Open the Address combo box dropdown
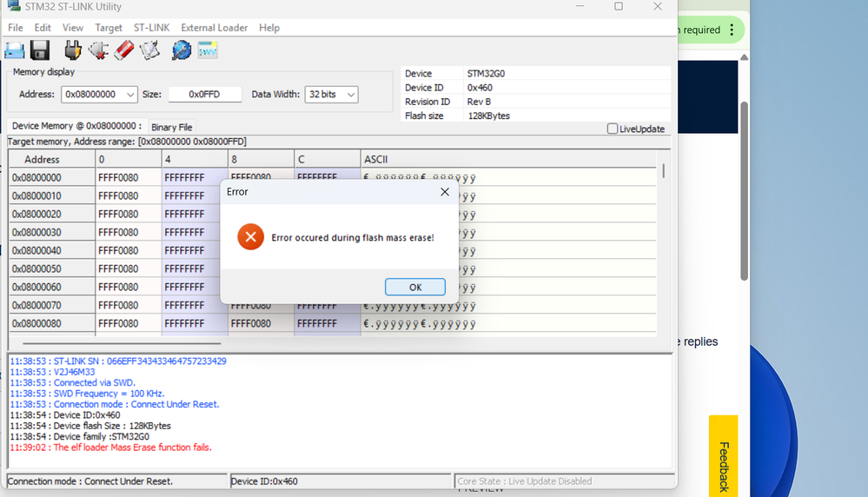The height and width of the screenshot is (497, 868). [x=130, y=95]
